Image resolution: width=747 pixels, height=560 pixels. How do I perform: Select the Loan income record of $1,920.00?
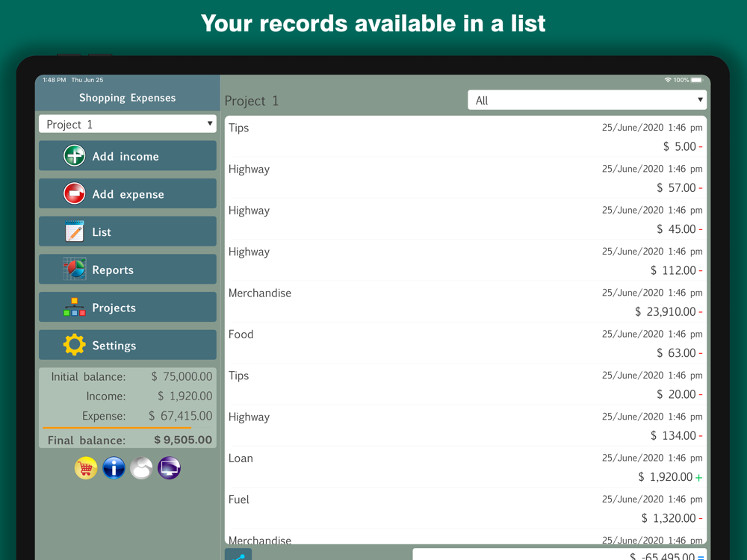[465, 467]
